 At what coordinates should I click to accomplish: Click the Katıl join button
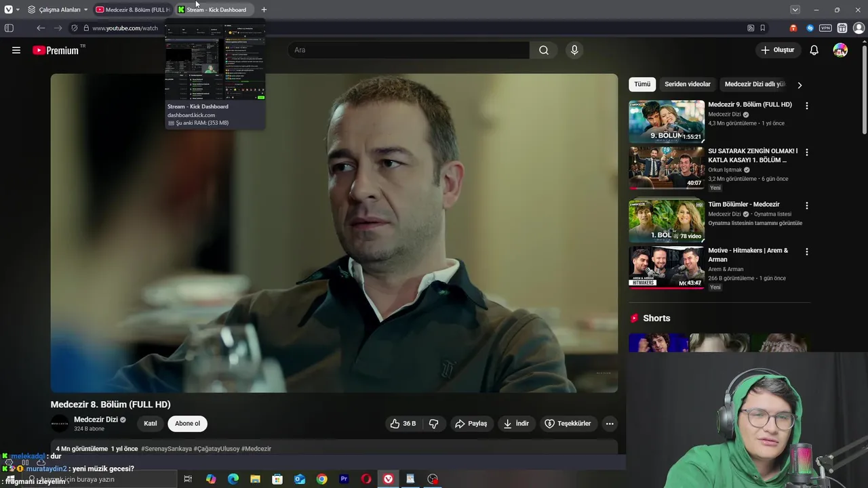(x=151, y=424)
